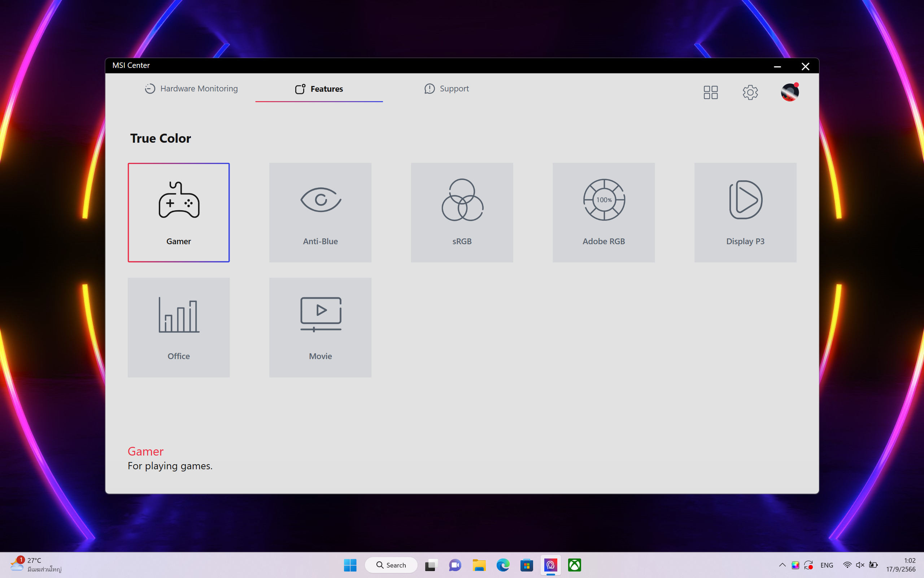Open the clock showing 1:02
Screen dimensions: 924x578
pyautogui.click(x=901, y=565)
